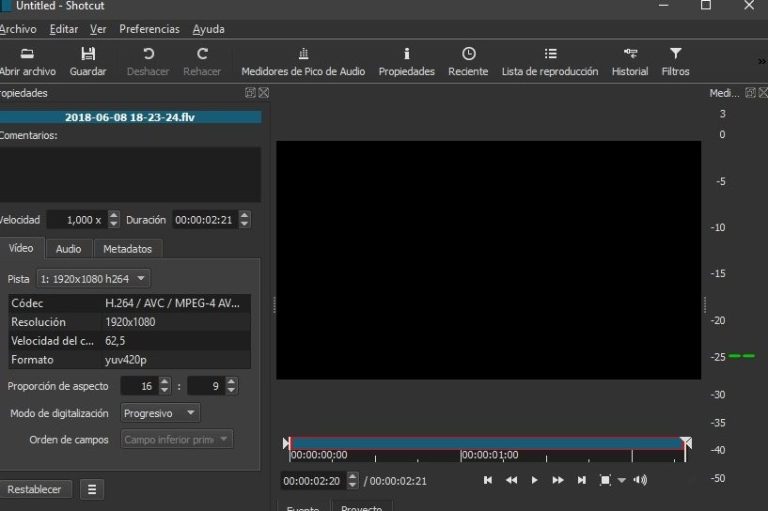Click the rewind playback button
The width and height of the screenshot is (768, 511).
(x=511, y=480)
